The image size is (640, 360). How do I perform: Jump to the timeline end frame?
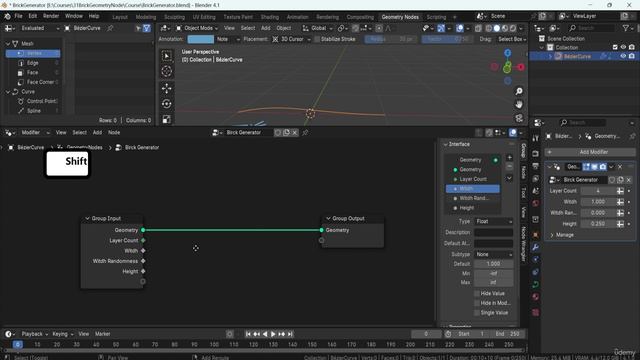(290, 334)
